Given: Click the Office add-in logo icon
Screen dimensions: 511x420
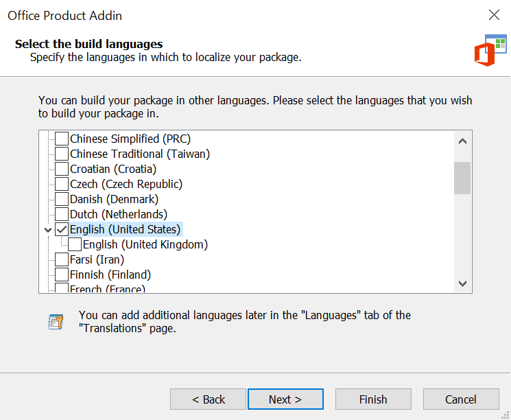Looking at the screenshot, I should coord(490,51).
